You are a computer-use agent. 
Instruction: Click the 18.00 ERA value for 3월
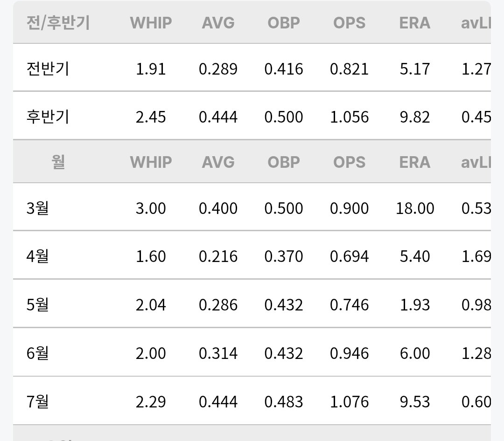click(x=415, y=208)
